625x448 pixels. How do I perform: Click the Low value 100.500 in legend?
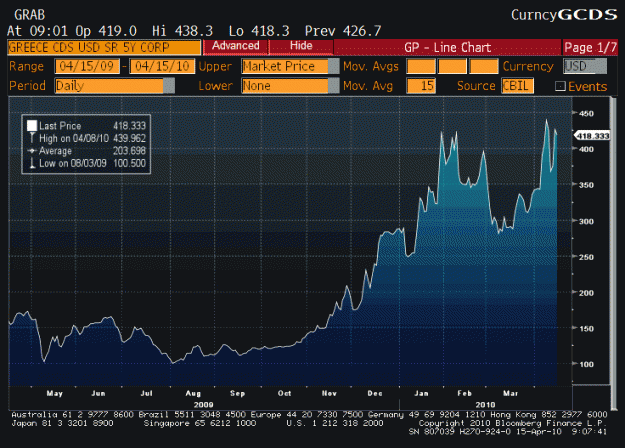(130, 163)
